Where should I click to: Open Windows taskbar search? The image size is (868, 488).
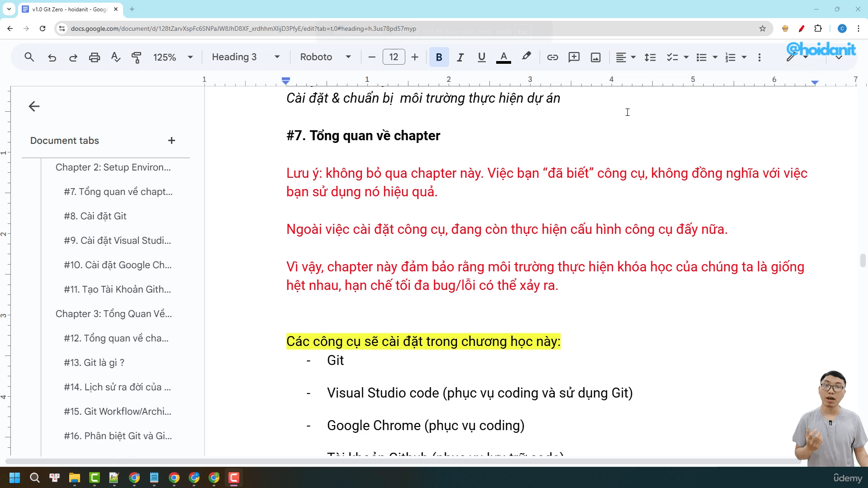[x=34, y=478]
